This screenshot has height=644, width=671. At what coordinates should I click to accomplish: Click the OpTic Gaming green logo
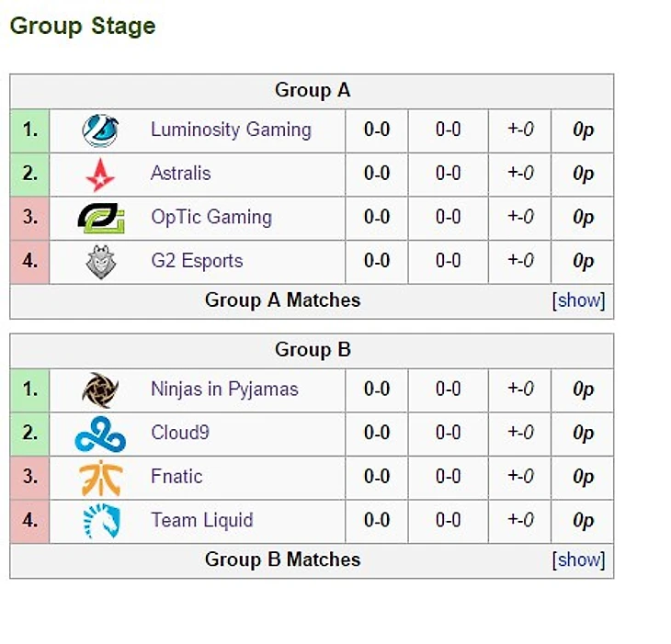click(x=101, y=218)
